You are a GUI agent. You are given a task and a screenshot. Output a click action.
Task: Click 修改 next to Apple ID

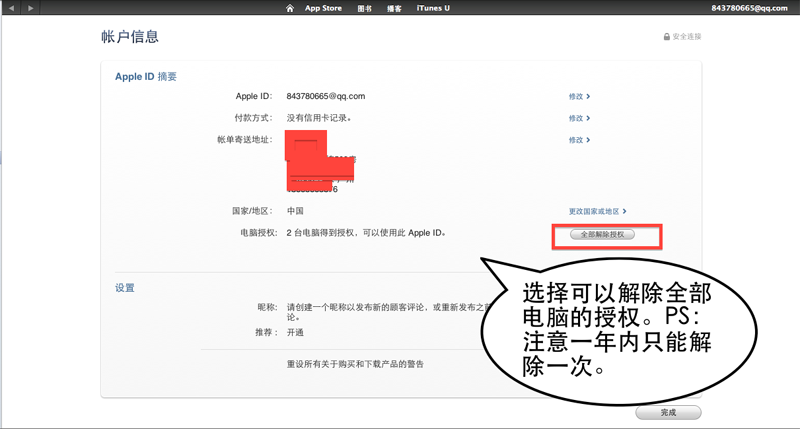point(579,97)
